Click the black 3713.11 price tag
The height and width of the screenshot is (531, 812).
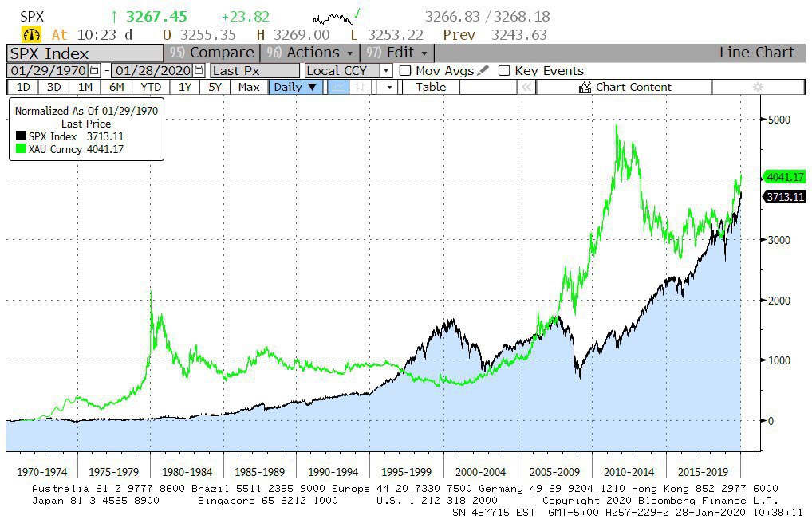point(783,197)
